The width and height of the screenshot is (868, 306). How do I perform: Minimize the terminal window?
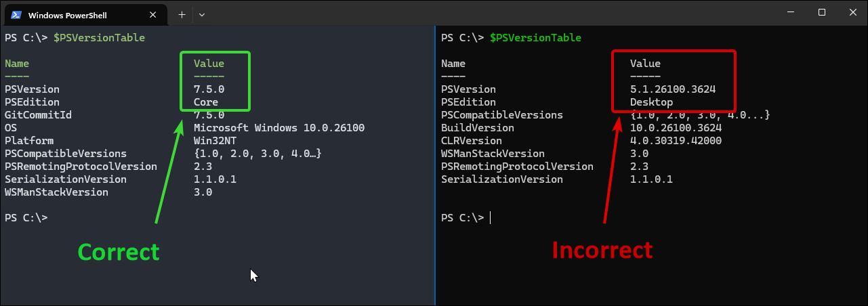[x=791, y=12]
